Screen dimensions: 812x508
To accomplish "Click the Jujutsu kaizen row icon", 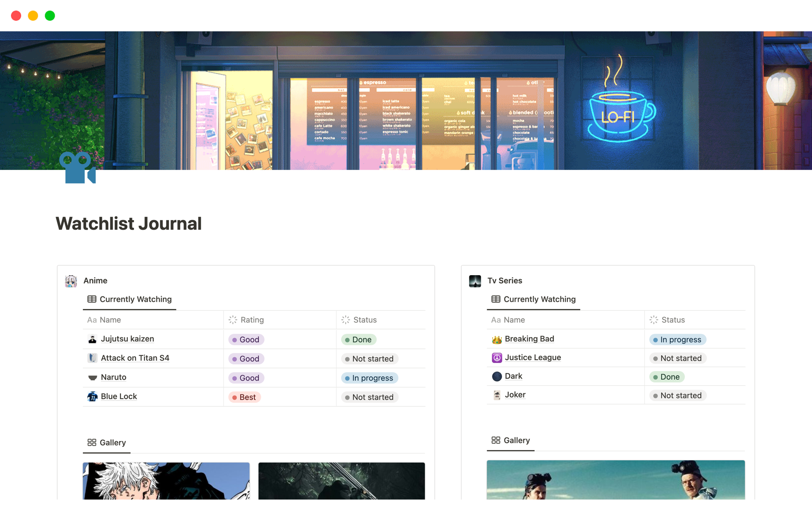I will (92, 340).
